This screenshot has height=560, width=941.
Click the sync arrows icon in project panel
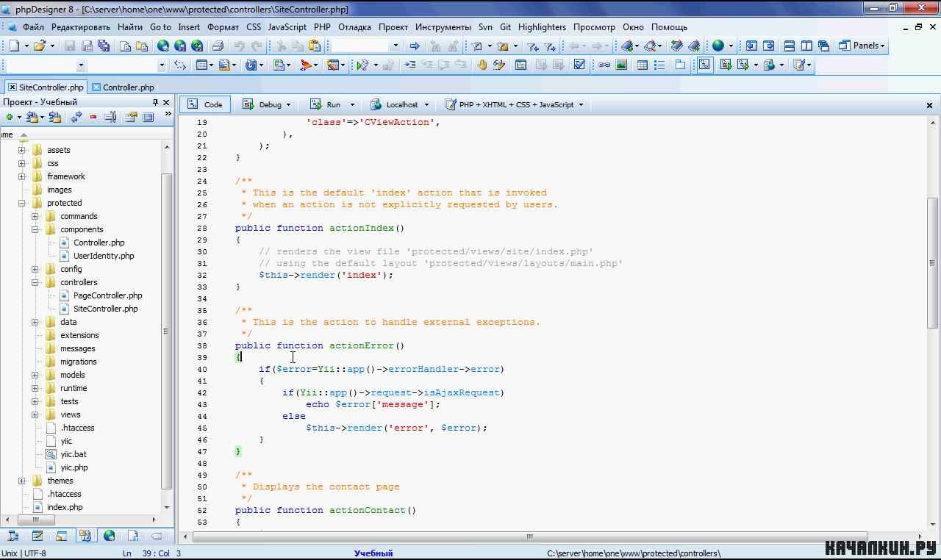[x=76, y=117]
